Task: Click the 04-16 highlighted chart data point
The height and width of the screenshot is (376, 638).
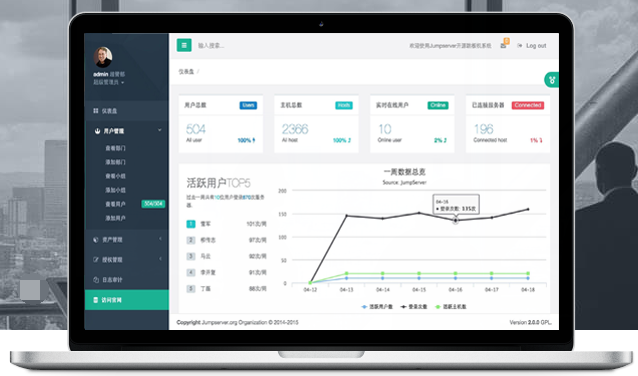Action: (x=455, y=221)
